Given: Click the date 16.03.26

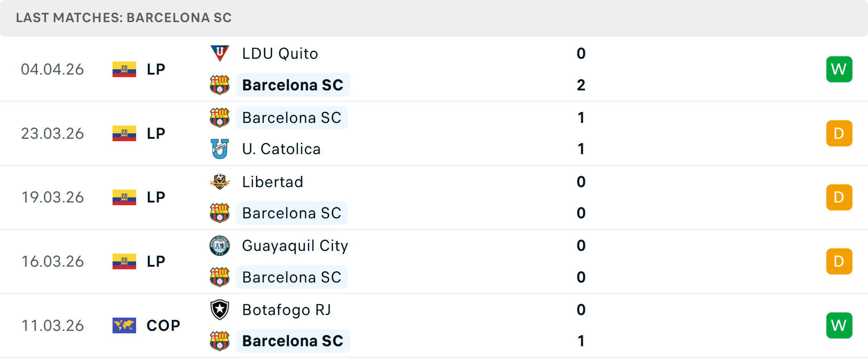Looking at the screenshot, I should click(x=52, y=261).
